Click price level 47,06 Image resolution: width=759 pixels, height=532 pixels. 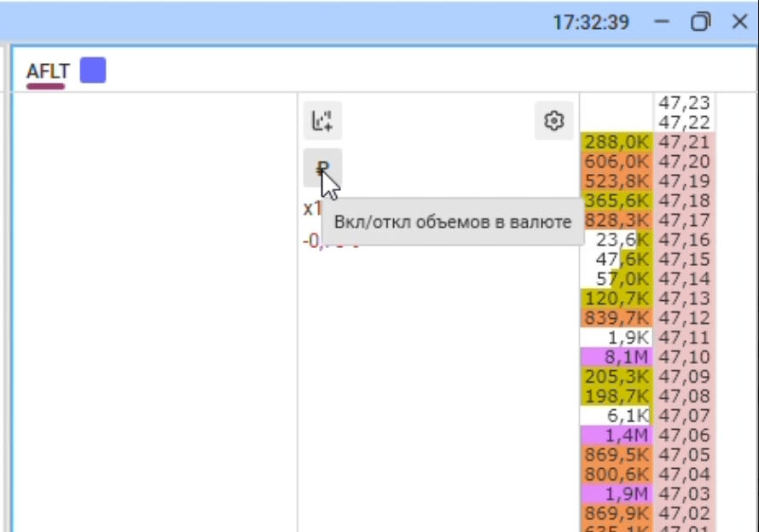click(x=684, y=435)
